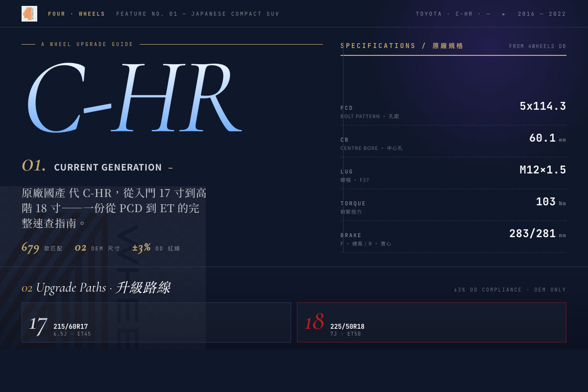
Task: Click the LUG row label
Action: click(347, 172)
